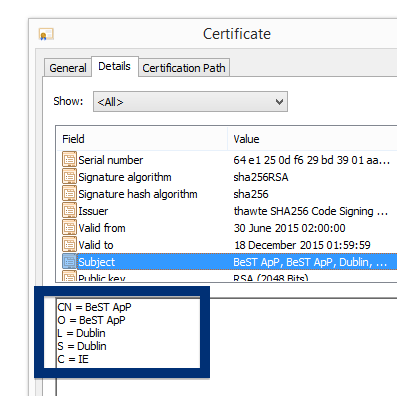Click the serial number value 64 e1 25 0d
Screen dimensions: 397x396
[x=311, y=160]
